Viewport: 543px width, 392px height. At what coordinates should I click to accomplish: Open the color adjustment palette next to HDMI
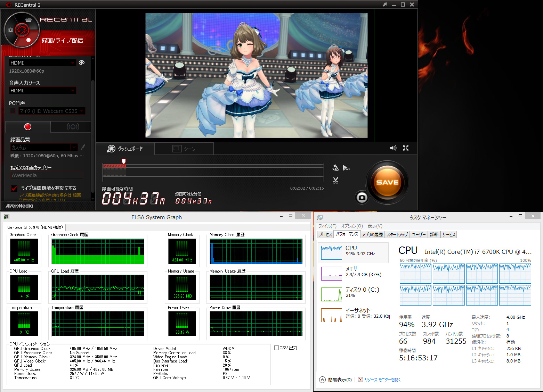pos(82,62)
